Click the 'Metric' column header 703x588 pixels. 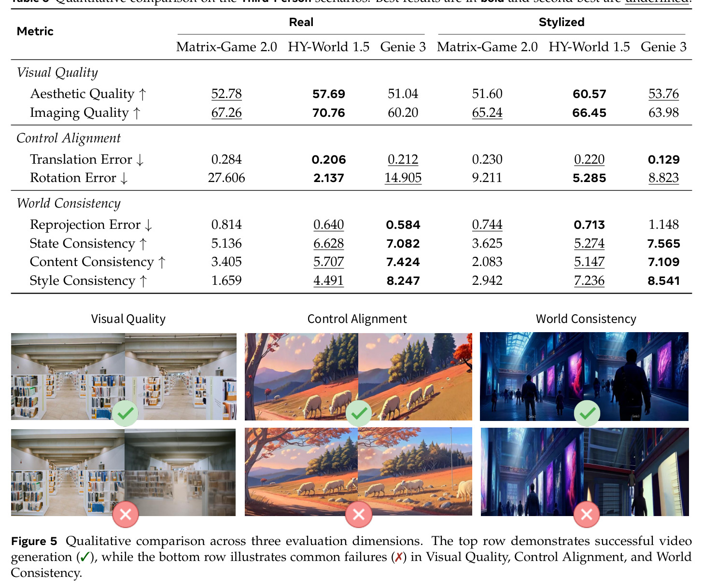coord(35,31)
